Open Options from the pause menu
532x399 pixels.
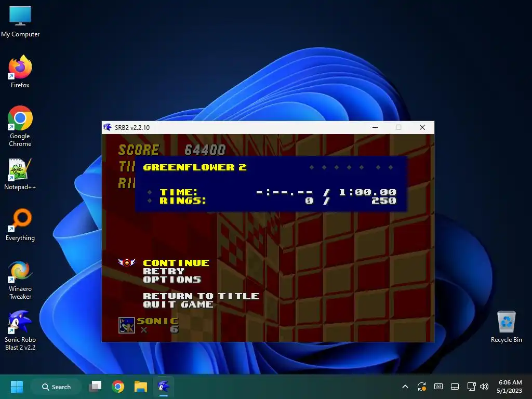click(172, 279)
